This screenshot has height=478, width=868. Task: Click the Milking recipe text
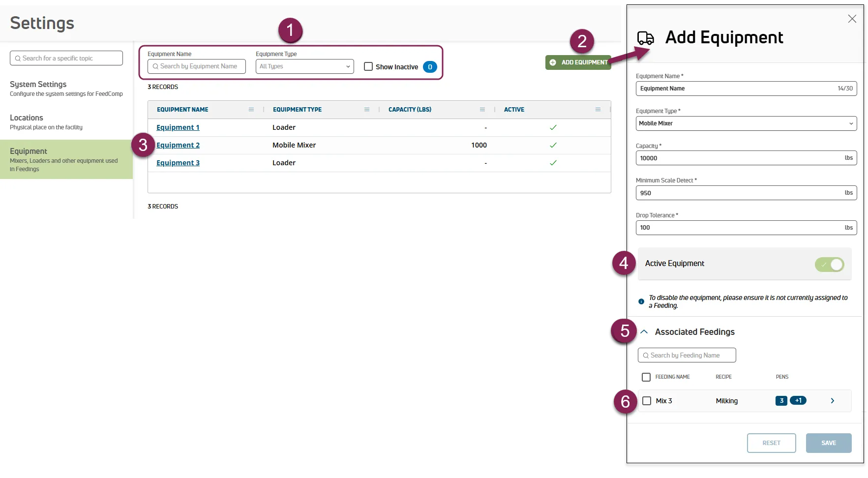(x=727, y=401)
